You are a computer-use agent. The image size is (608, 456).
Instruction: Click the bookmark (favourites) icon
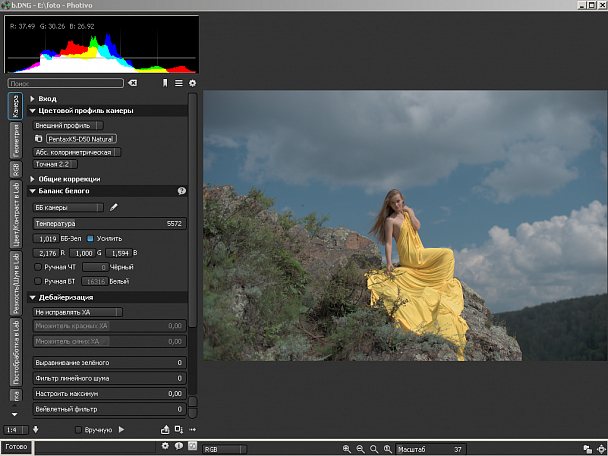[165, 83]
